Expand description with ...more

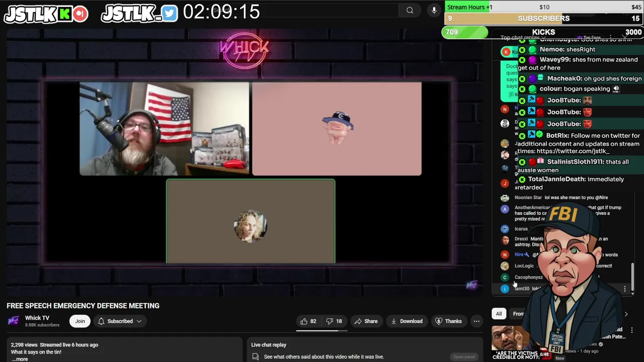point(20,359)
